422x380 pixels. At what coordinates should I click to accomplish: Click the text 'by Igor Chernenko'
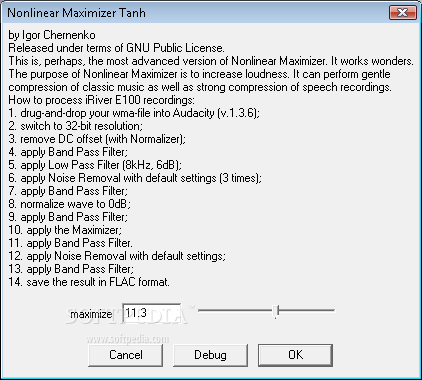tap(52, 35)
